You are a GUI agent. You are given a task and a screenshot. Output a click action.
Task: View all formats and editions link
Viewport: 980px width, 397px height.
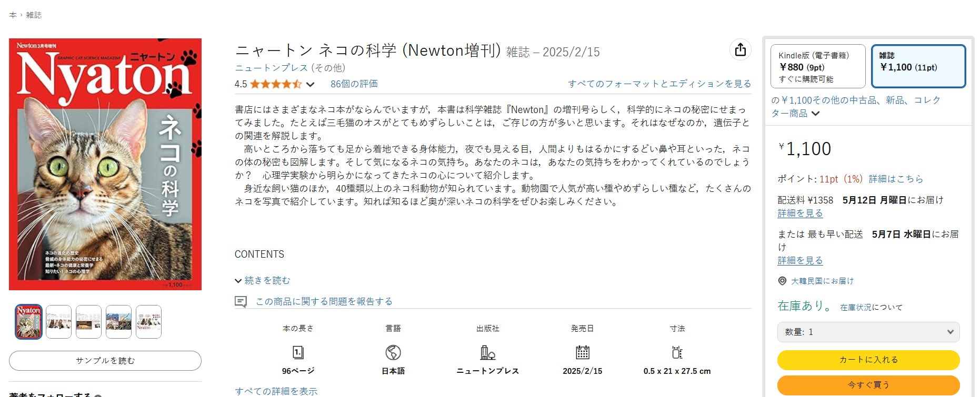tap(659, 84)
